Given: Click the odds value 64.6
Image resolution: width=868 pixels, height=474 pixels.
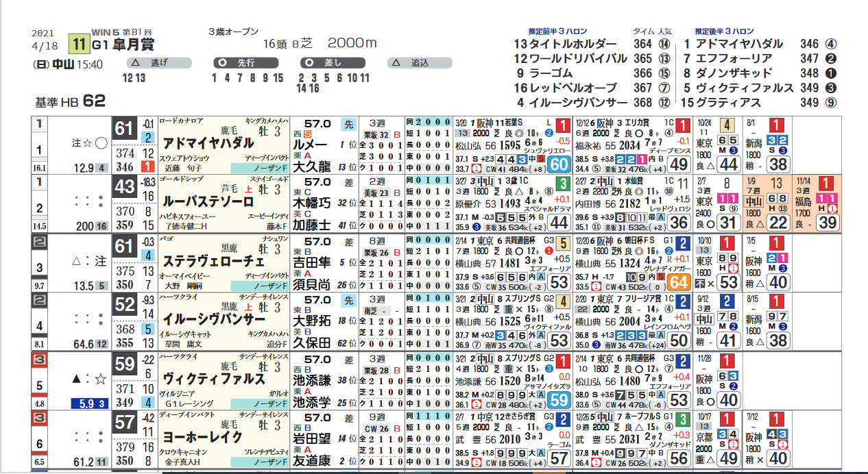Looking at the screenshot, I should 84,345.
